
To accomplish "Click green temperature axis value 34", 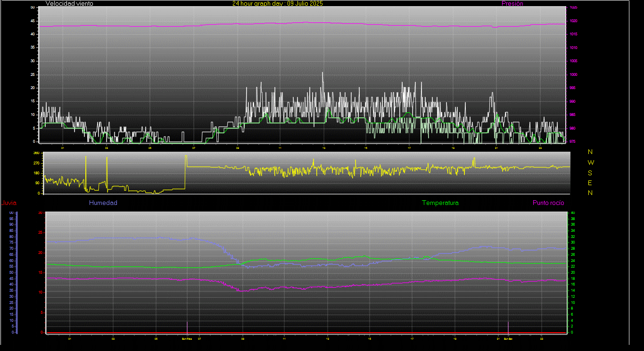I will (573, 231).
